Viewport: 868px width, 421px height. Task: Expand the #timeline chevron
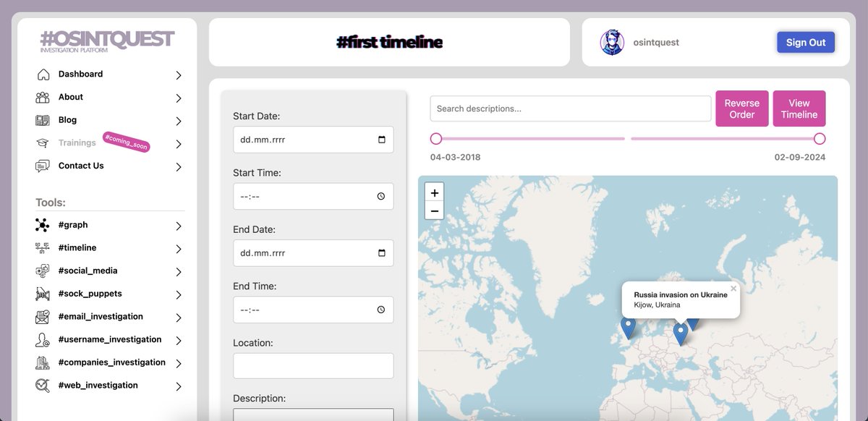(179, 249)
